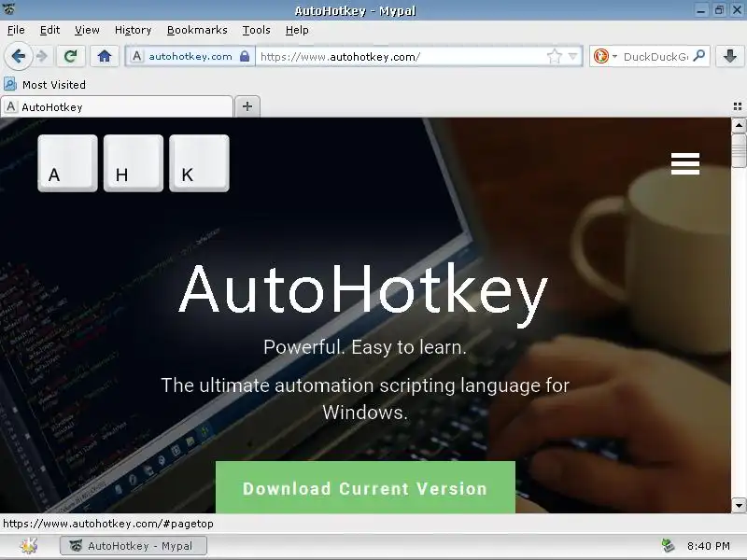Open the View menu
The image size is (747, 560).
pyautogui.click(x=87, y=30)
